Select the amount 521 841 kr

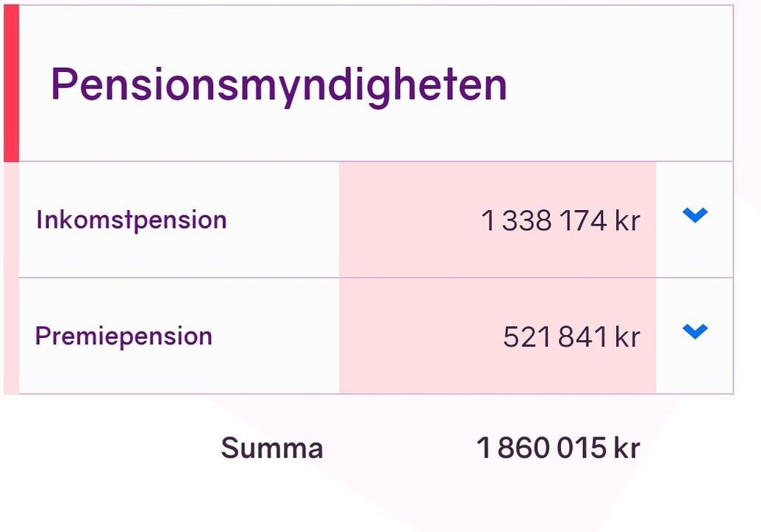[572, 335]
